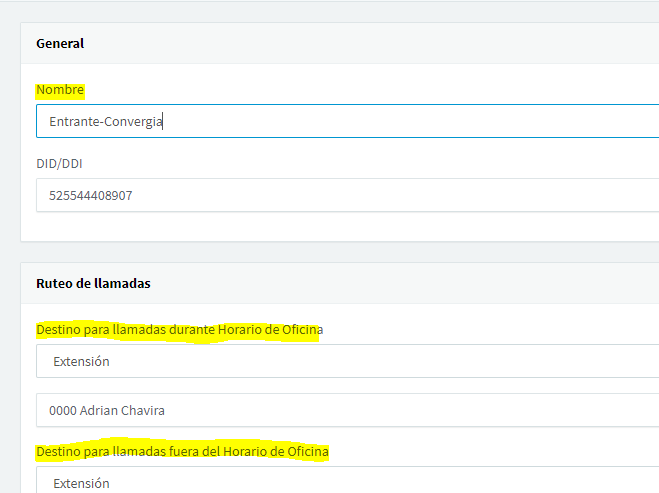Click the 525544408907 number value
Screen dimensions: 659x493
click(91, 195)
